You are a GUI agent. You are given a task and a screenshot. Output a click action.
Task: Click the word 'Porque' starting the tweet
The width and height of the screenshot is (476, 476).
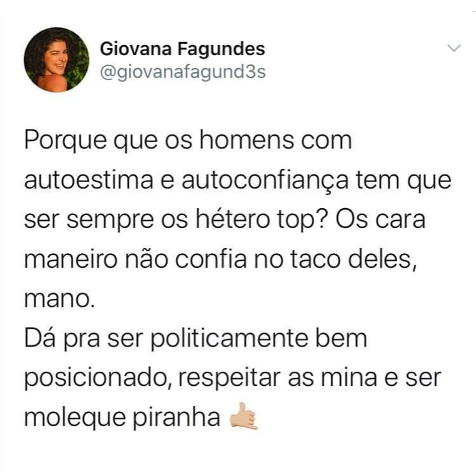pyautogui.click(x=65, y=141)
